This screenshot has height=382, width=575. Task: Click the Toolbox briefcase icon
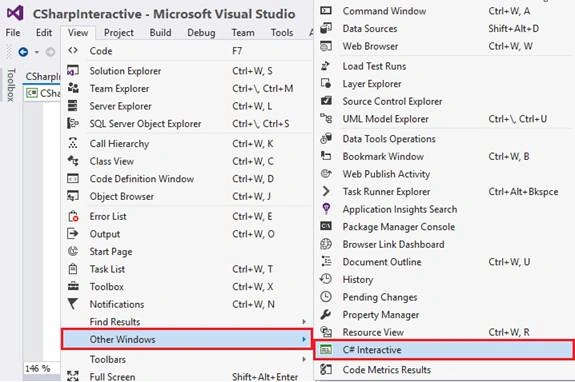pyautogui.click(x=73, y=286)
